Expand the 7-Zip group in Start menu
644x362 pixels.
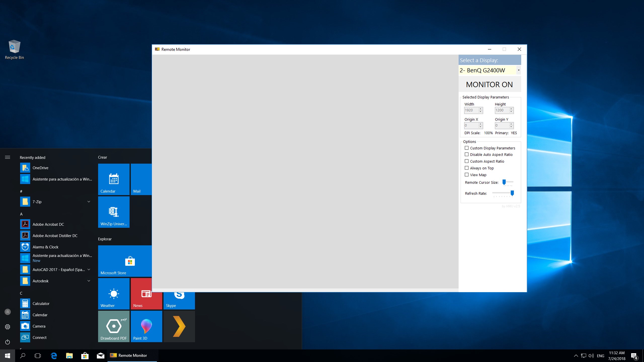pyautogui.click(x=88, y=201)
